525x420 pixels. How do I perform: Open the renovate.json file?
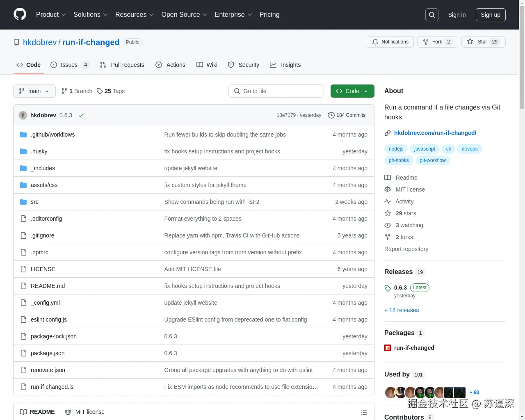48,370
